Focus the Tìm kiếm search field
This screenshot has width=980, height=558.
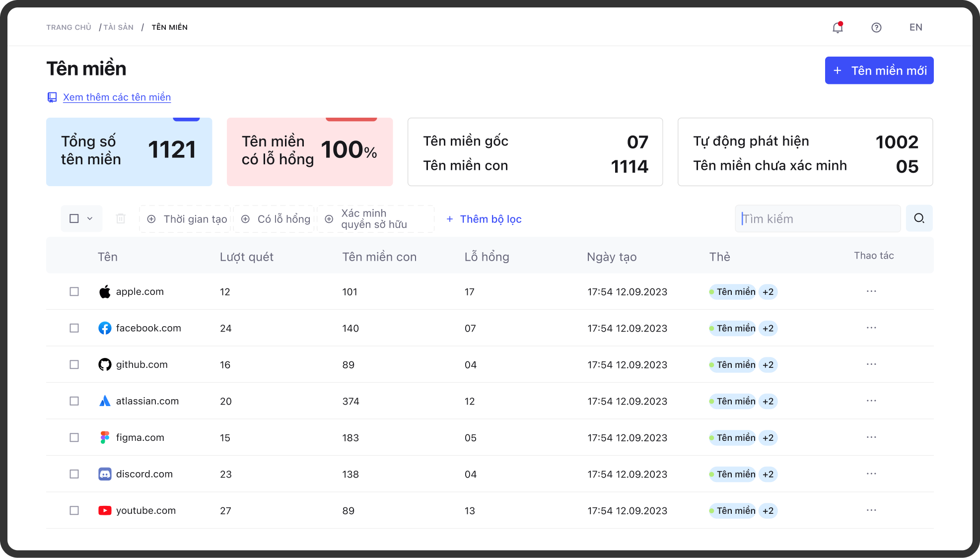point(818,218)
